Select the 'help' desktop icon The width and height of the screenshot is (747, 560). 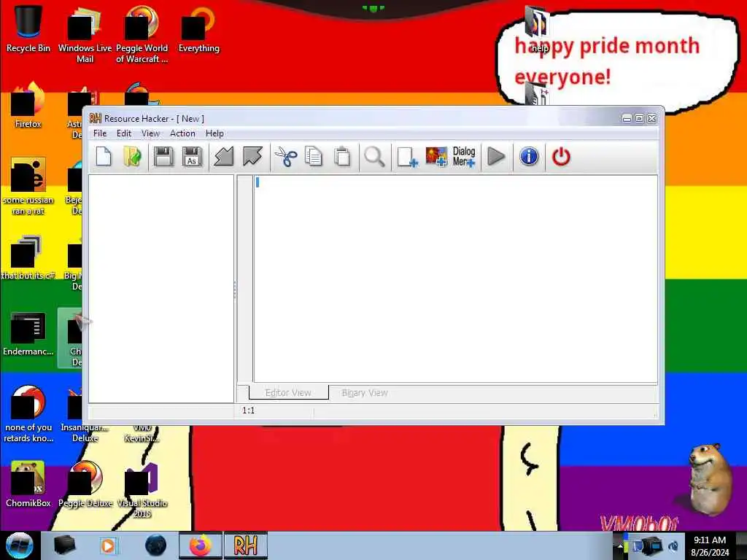click(x=539, y=29)
